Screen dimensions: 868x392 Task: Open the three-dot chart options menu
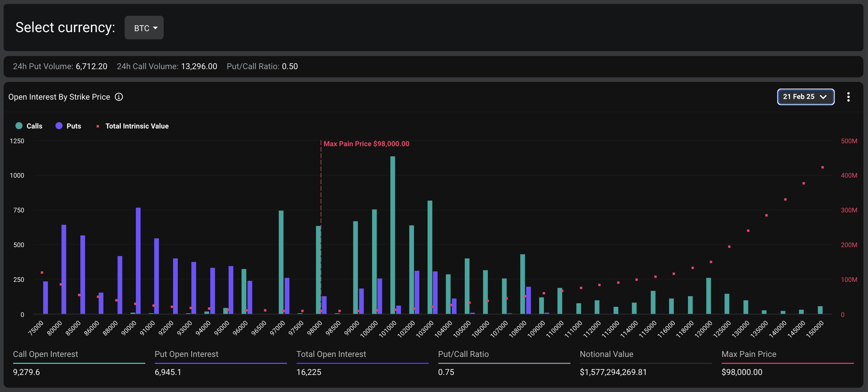(x=848, y=97)
